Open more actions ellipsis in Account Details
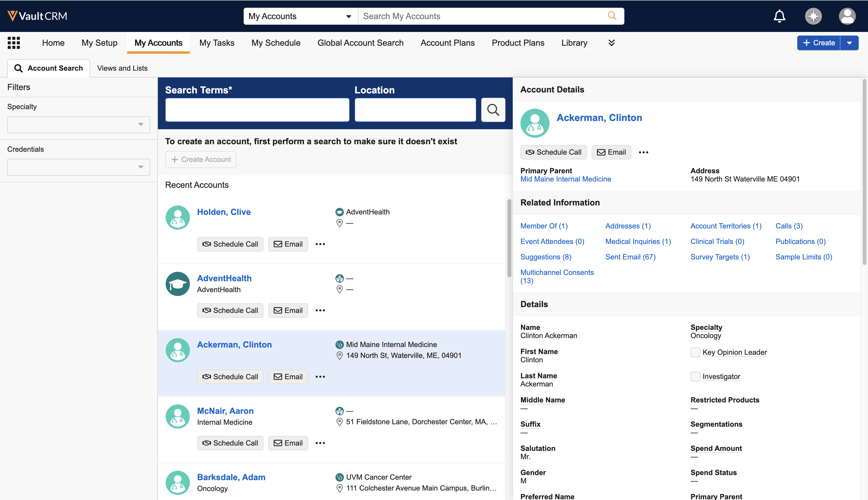The height and width of the screenshot is (500, 868). coord(643,152)
